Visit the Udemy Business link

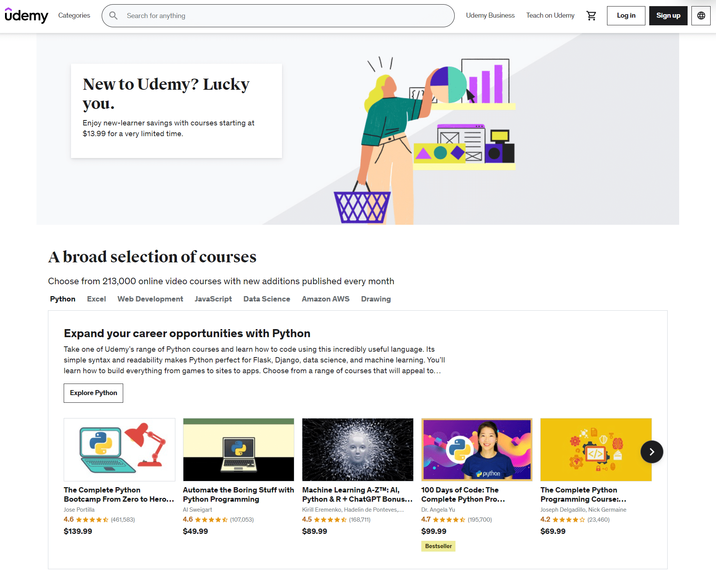[x=490, y=15]
